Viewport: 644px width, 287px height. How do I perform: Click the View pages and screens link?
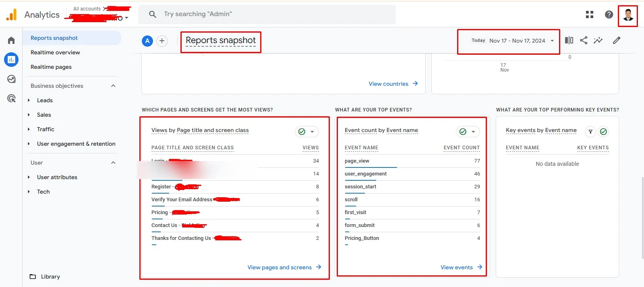[280, 267]
